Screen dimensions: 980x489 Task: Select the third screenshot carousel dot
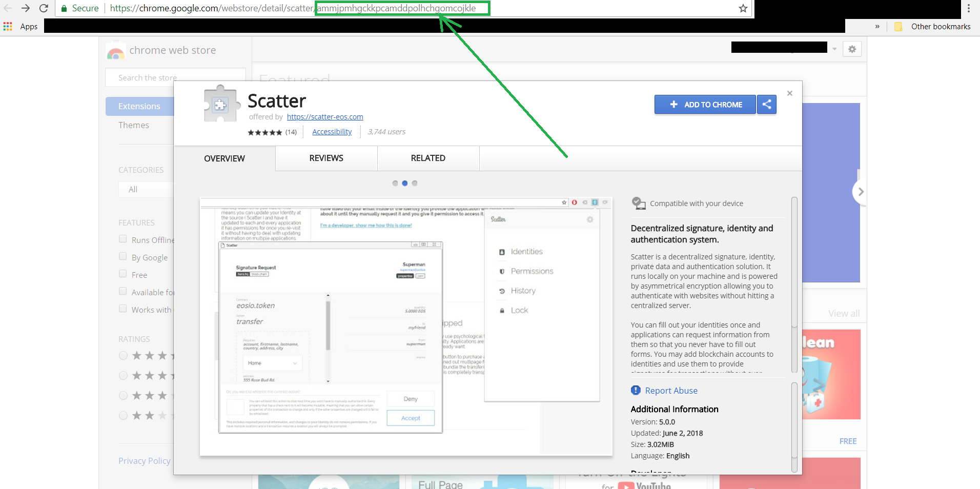[415, 183]
